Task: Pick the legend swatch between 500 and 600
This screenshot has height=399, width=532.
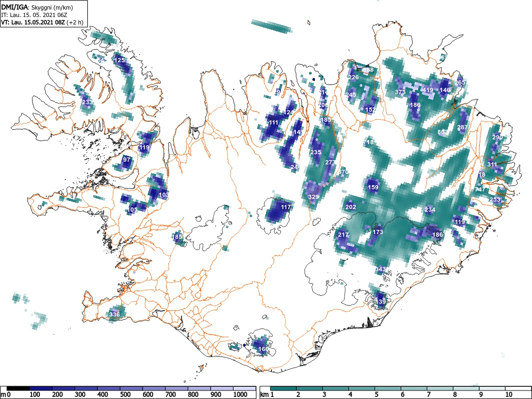Action: pos(131,388)
